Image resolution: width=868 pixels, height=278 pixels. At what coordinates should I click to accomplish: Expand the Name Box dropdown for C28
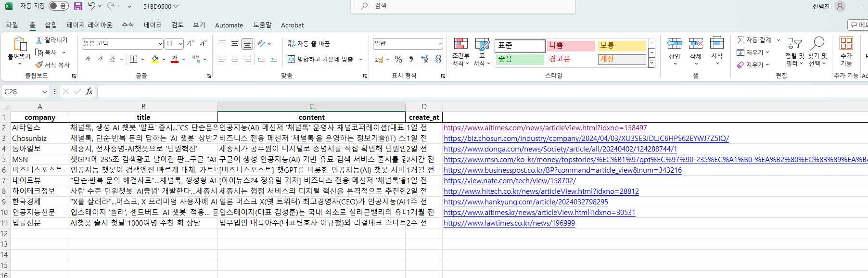click(x=44, y=91)
